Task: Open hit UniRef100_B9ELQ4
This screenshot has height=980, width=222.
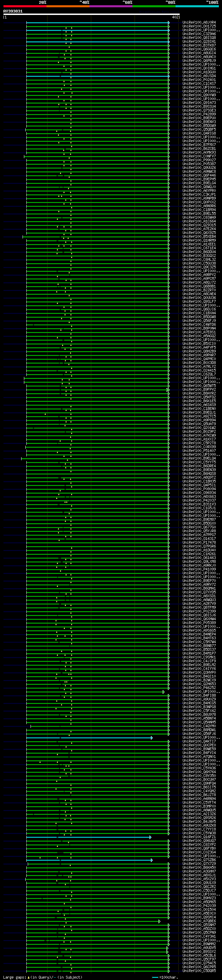Action: pyautogui.click(x=199, y=459)
